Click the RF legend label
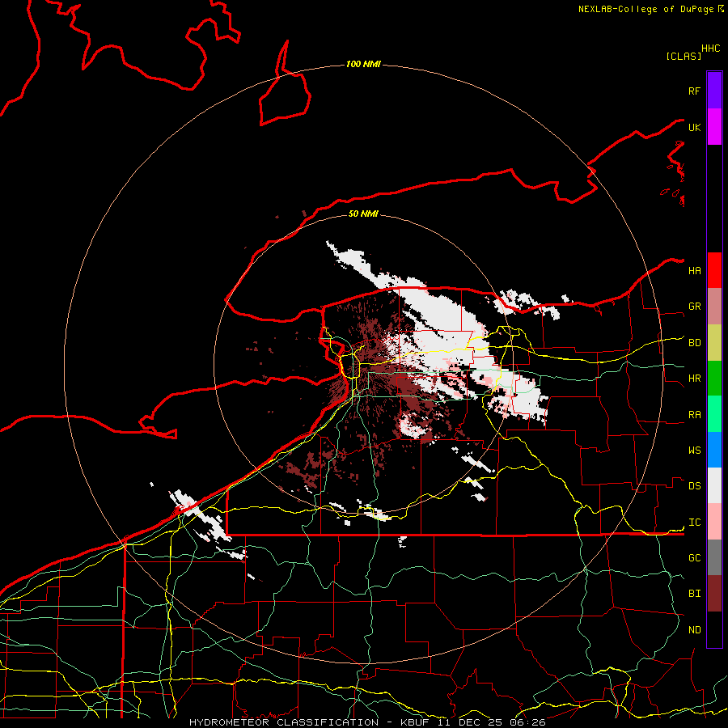The image size is (728, 728). pos(694,91)
